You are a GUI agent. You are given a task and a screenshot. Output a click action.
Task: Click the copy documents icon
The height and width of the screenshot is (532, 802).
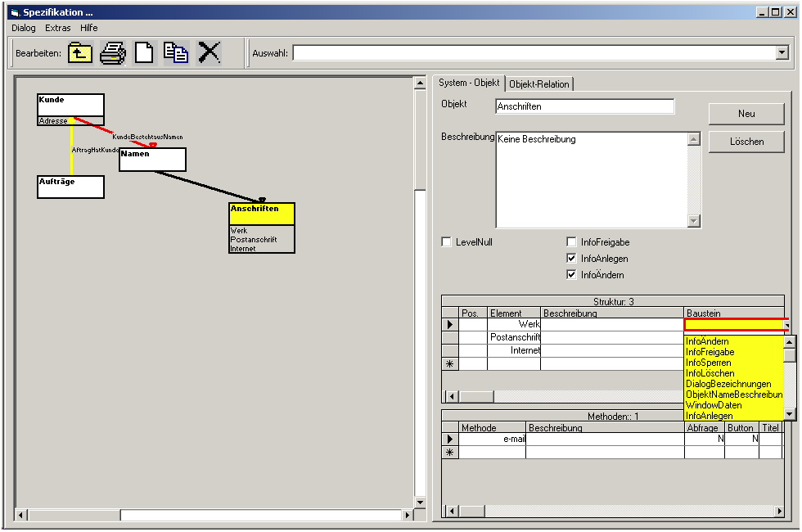click(x=176, y=53)
